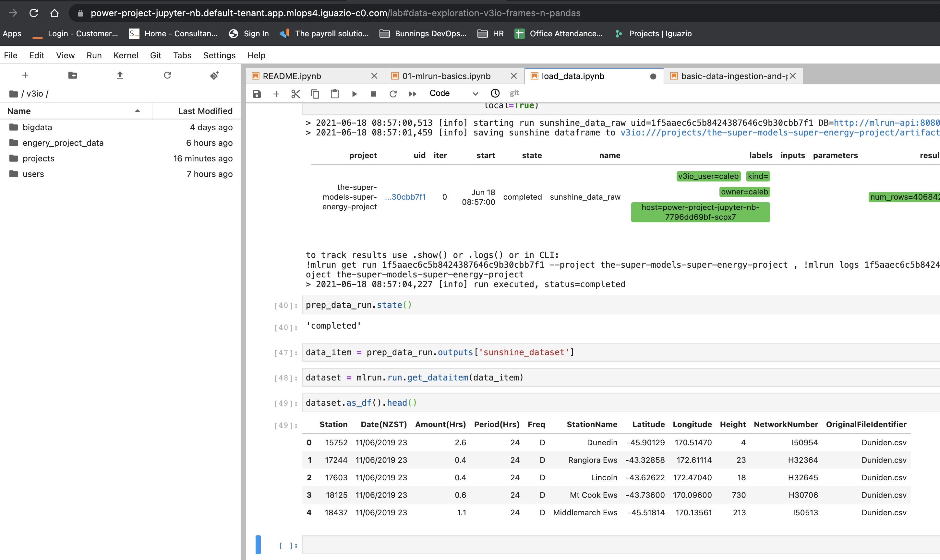940x560 pixels.
Task: Reload the browser page
Action: (x=34, y=13)
